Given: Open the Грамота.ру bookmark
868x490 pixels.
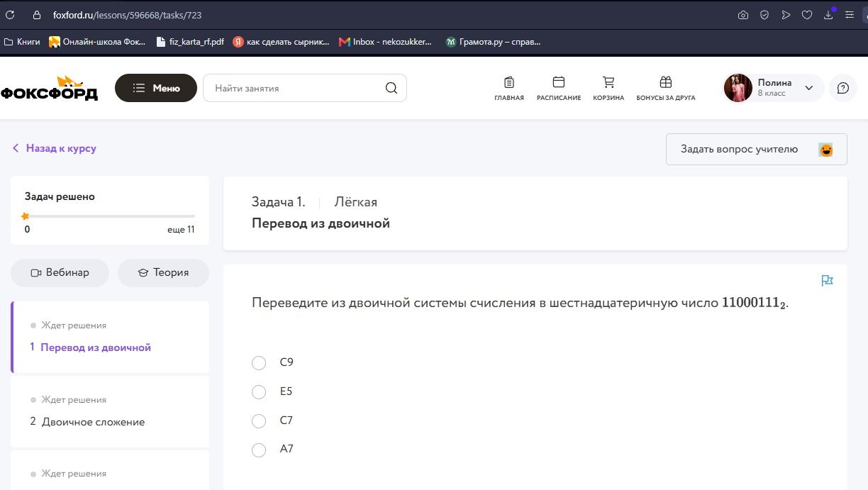Looking at the screenshot, I should pos(493,42).
